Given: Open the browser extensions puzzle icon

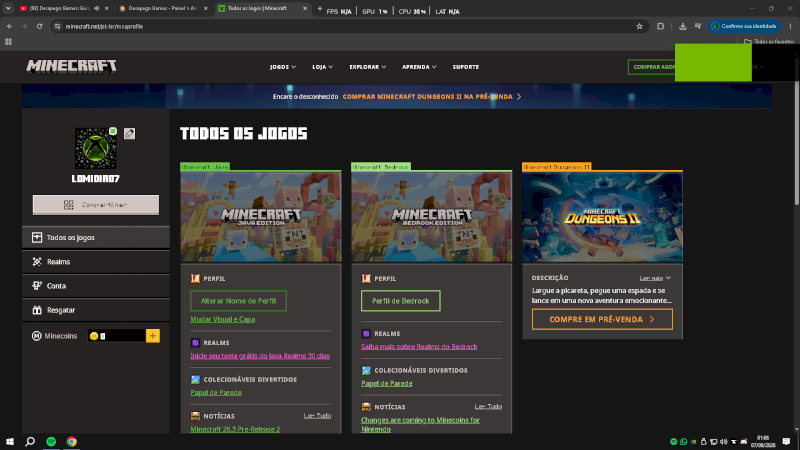Looking at the screenshot, I should click(x=660, y=26).
